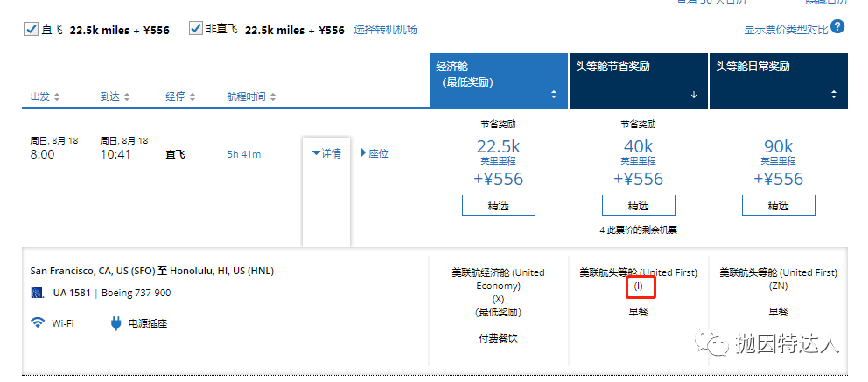This screenshot has width=868, height=382.
Task: Click the UA 1581 flight number
Action: 72,293
